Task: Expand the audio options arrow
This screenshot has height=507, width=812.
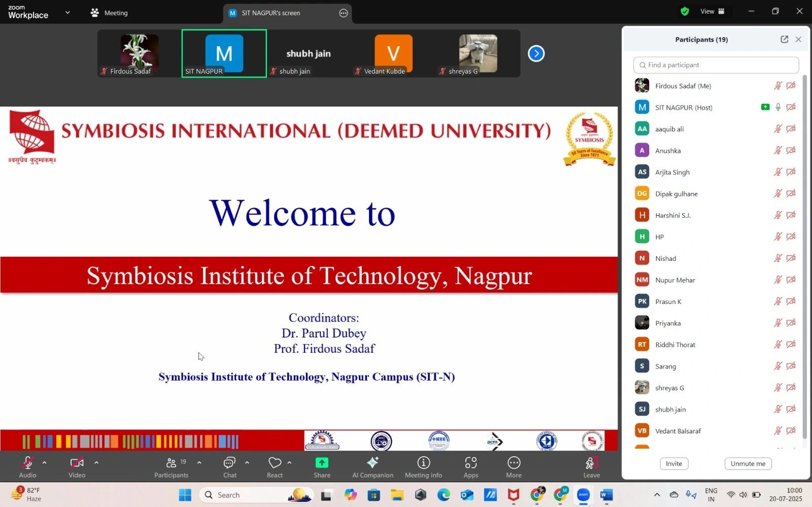Action: [45, 462]
